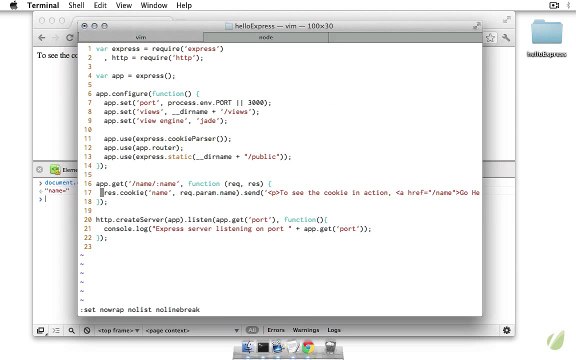Open Google Chrome from the Dock
576x360 pixels.
(308, 347)
